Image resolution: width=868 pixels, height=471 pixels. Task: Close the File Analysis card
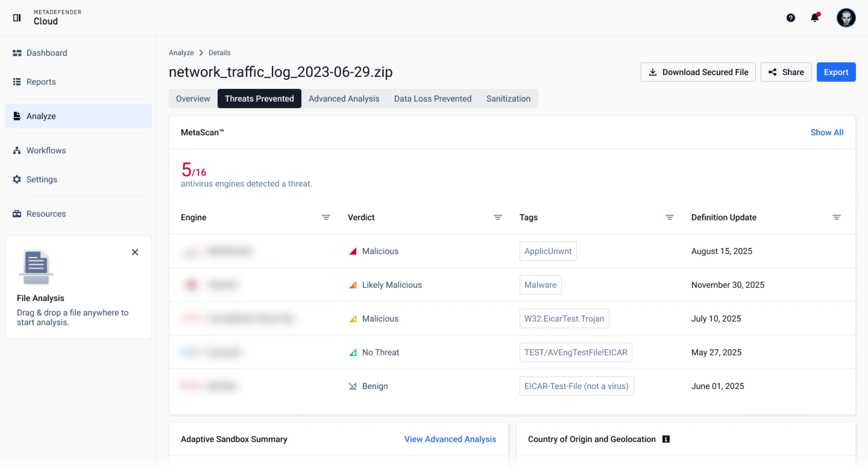135,252
